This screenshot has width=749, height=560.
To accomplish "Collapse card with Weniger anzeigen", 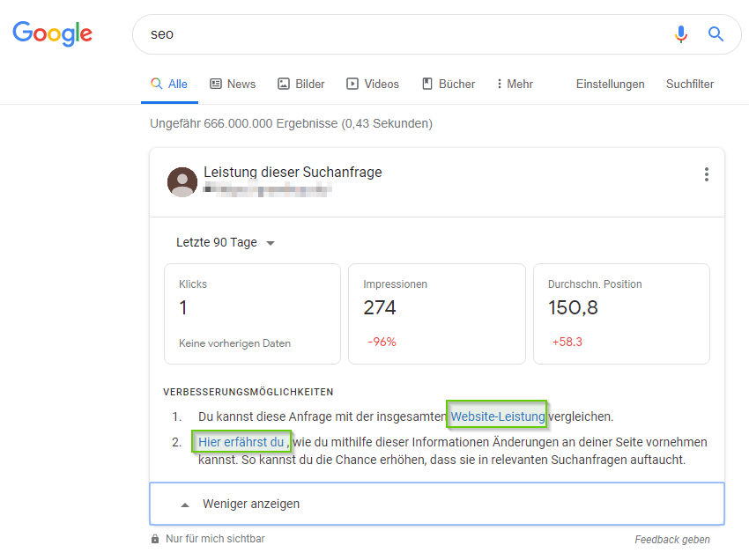I will [x=436, y=504].
